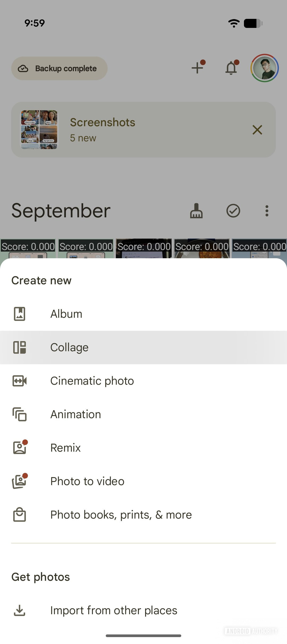Click the Album bookmark icon

pyautogui.click(x=19, y=313)
